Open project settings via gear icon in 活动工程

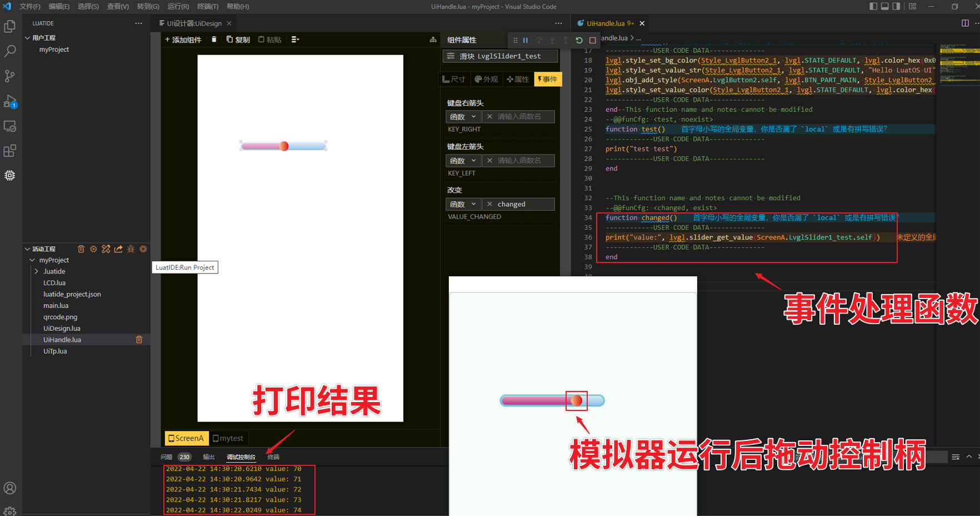point(93,249)
